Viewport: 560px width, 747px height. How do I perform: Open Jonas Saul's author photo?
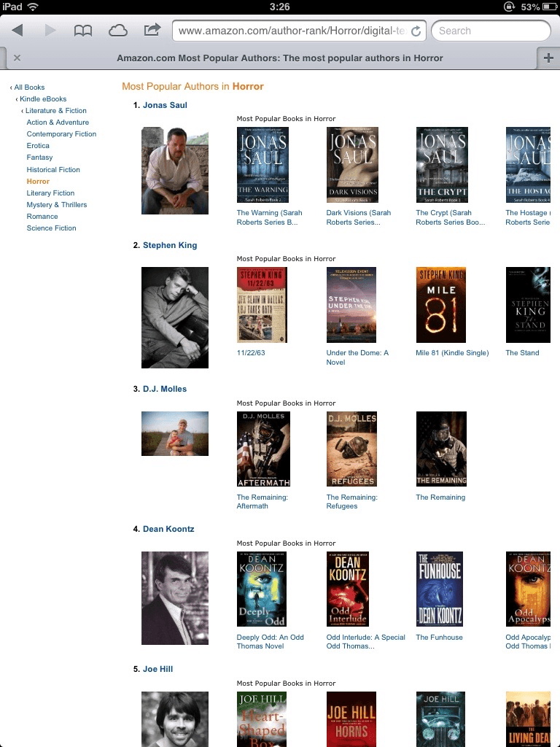(175, 171)
